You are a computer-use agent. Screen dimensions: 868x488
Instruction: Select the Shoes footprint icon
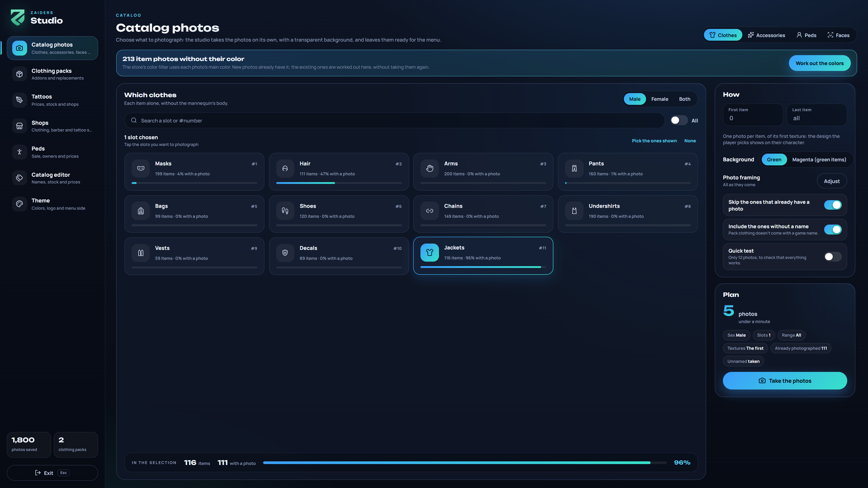click(285, 211)
